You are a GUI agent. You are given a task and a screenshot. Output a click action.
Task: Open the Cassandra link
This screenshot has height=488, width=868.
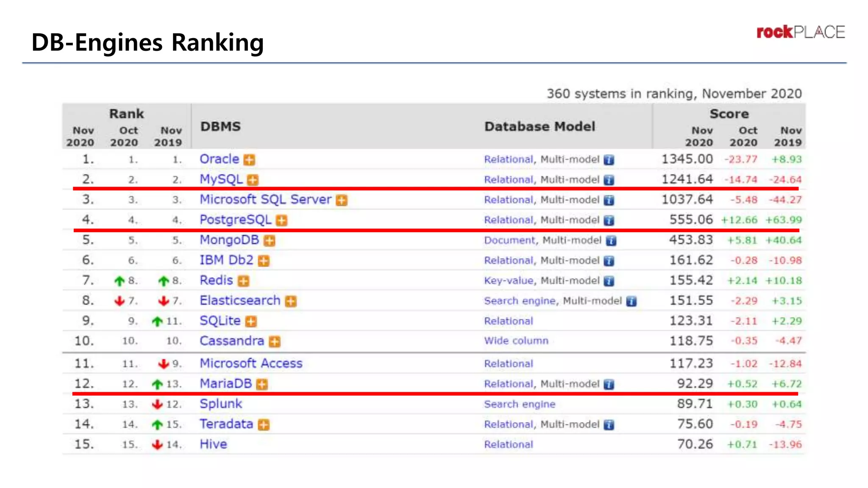pos(232,341)
